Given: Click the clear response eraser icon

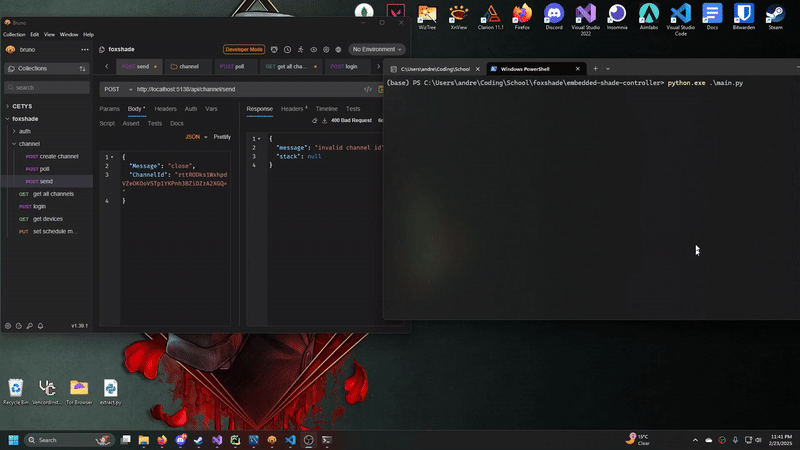Looking at the screenshot, I should point(314,120).
